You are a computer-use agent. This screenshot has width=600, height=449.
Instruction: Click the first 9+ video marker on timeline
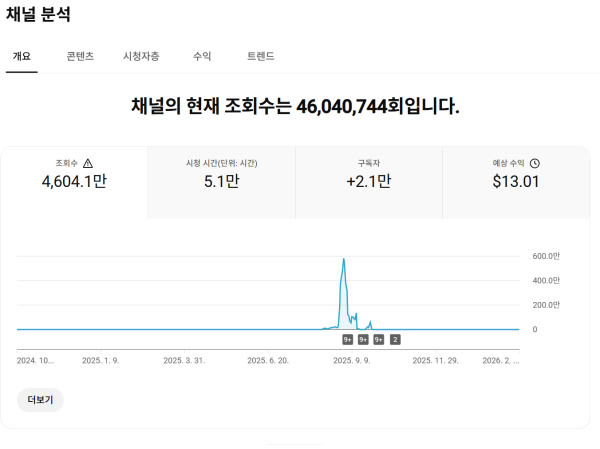347,340
